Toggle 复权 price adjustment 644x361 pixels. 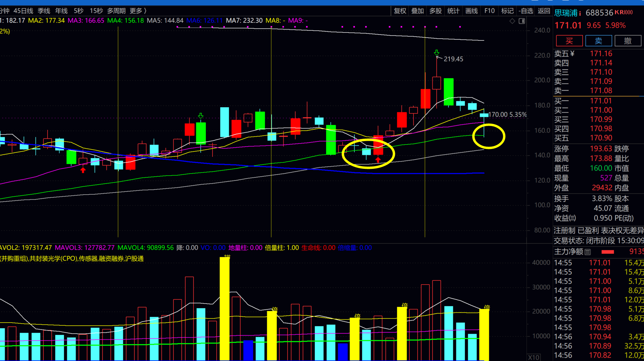point(400,11)
